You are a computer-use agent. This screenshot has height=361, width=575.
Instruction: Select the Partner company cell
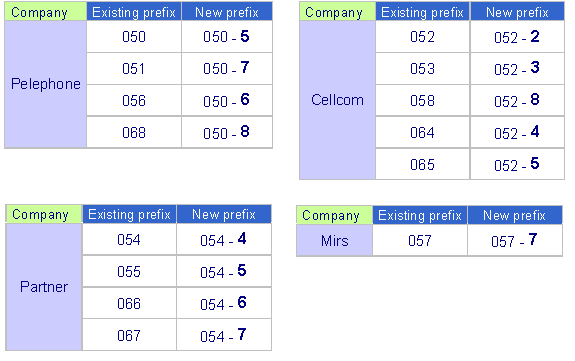point(44,287)
